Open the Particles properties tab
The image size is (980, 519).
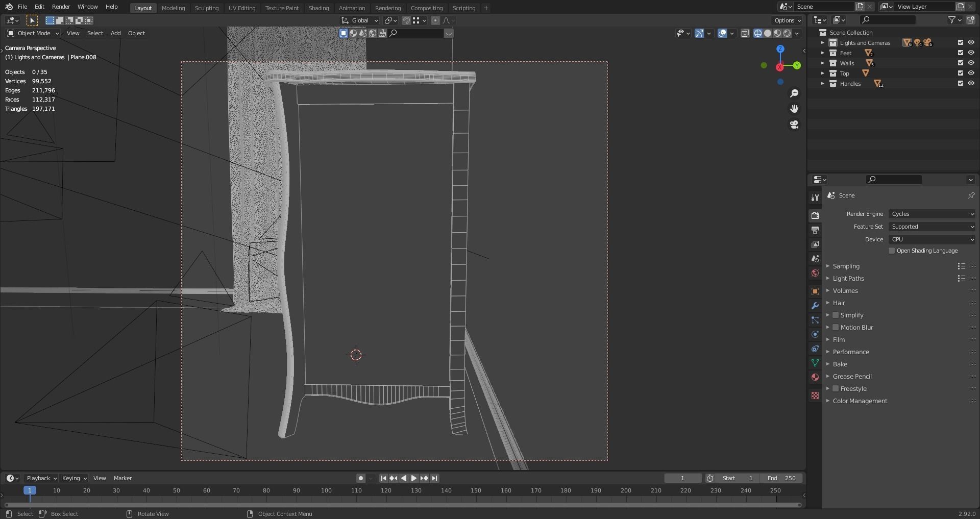tap(815, 320)
